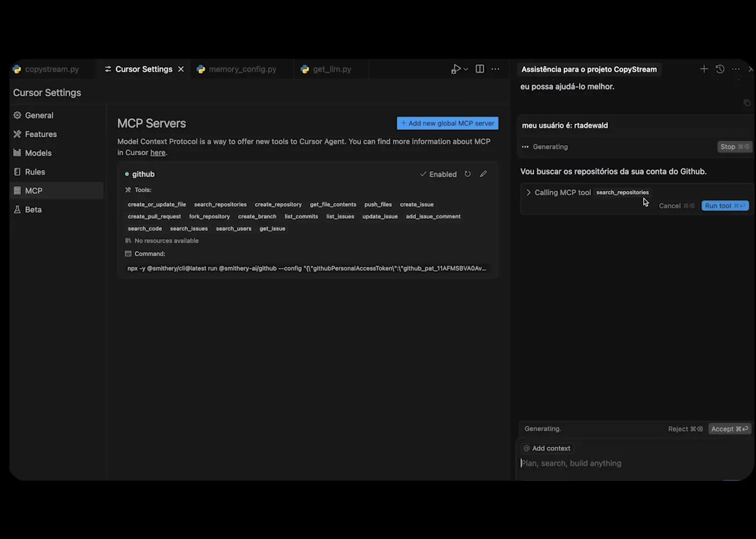This screenshot has width=756, height=539.
Task: Cancel the MCP tool call
Action: 677,206
